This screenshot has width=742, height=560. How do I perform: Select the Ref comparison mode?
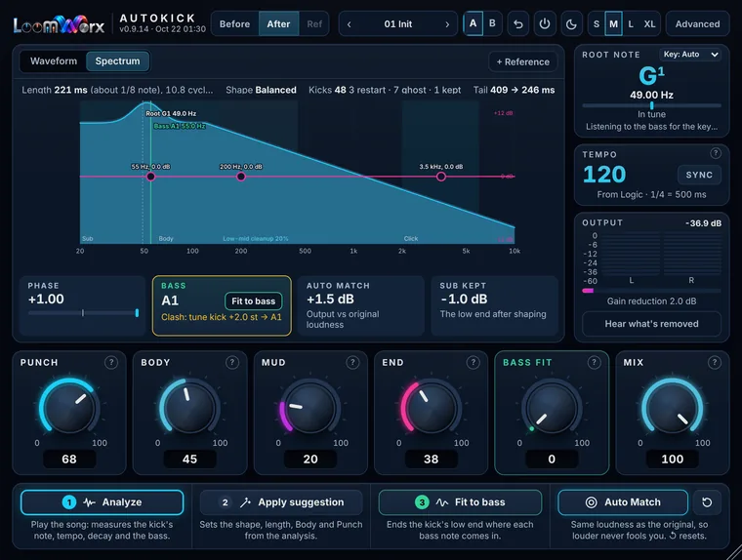(314, 23)
